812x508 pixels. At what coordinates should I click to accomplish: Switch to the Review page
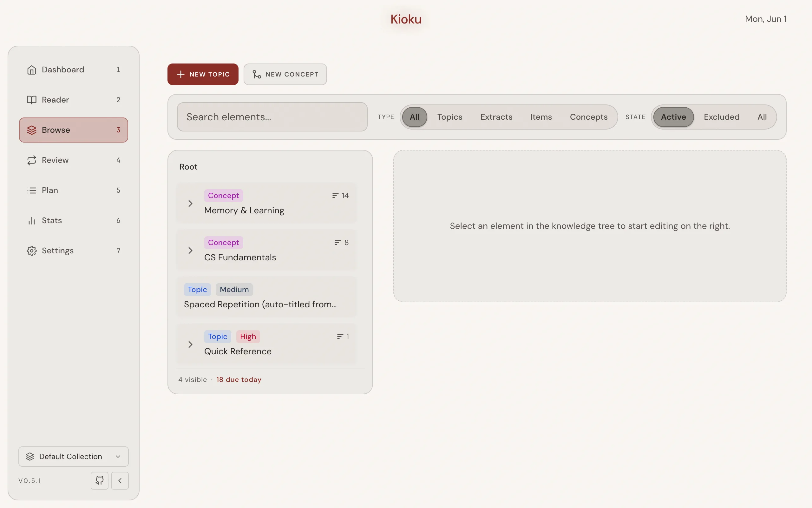tap(74, 160)
